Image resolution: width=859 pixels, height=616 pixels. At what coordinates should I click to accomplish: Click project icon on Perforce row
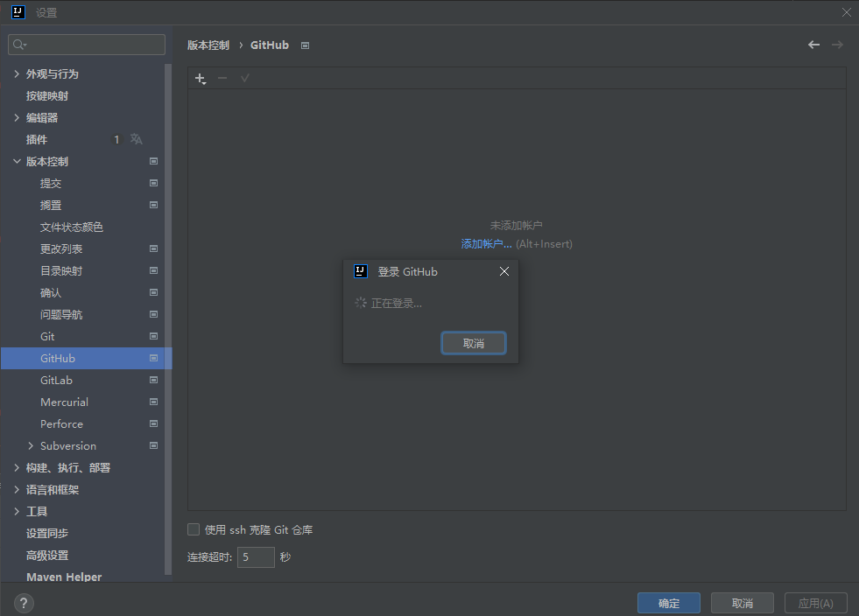pyautogui.click(x=154, y=424)
